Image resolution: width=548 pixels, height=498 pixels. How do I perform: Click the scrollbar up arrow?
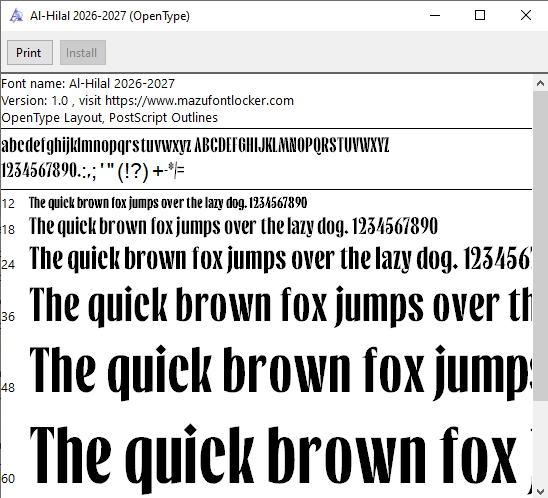(x=540, y=83)
